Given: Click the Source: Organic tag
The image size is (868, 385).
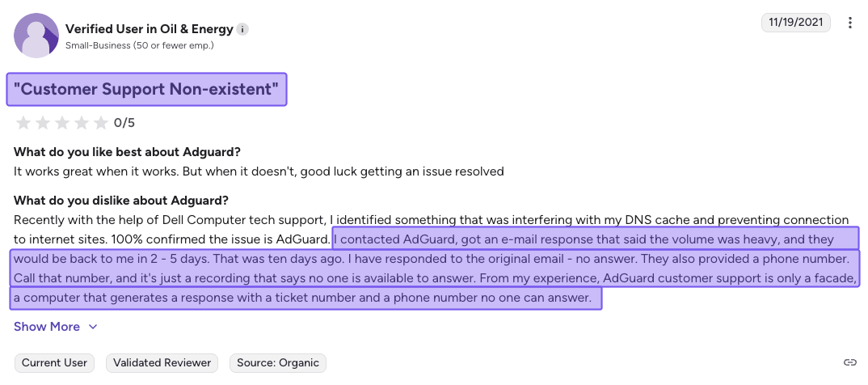Looking at the screenshot, I should tap(277, 363).
